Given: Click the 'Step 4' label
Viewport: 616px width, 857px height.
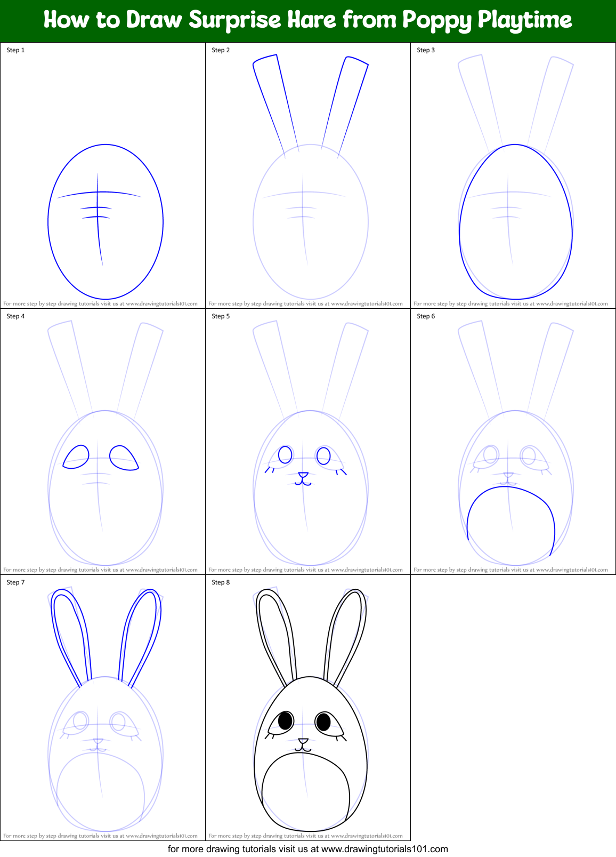Looking at the screenshot, I should [15, 316].
